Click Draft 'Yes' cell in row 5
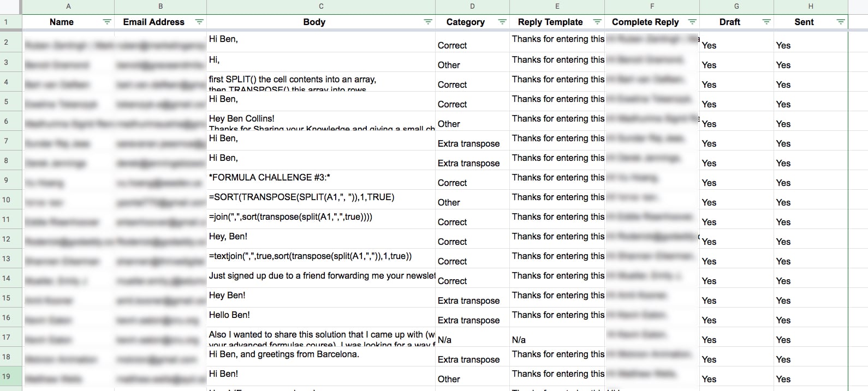 click(736, 101)
